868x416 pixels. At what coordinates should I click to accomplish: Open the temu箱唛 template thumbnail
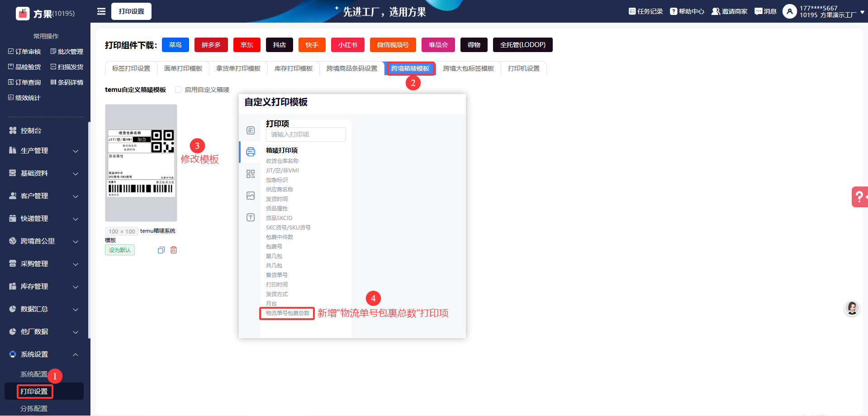click(x=141, y=163)
